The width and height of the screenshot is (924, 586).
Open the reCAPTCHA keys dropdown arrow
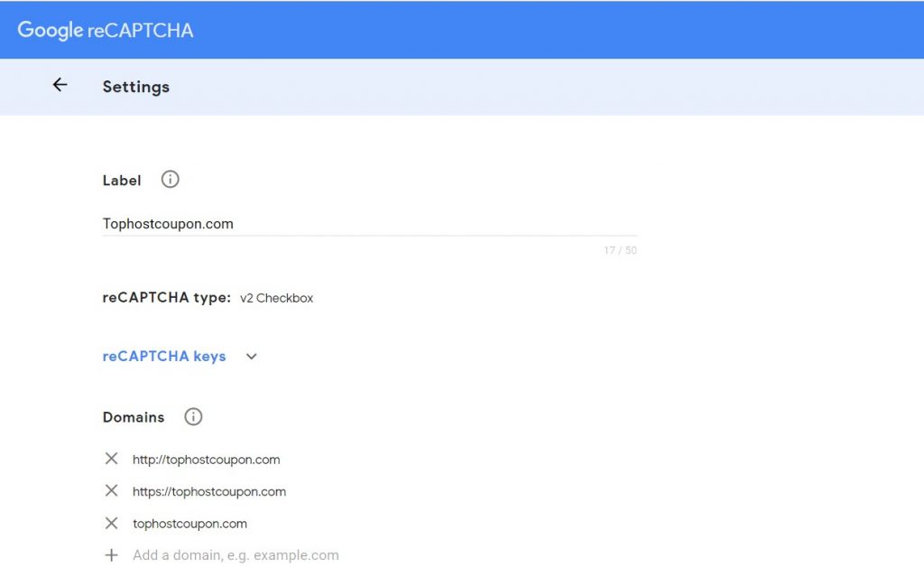251,357
